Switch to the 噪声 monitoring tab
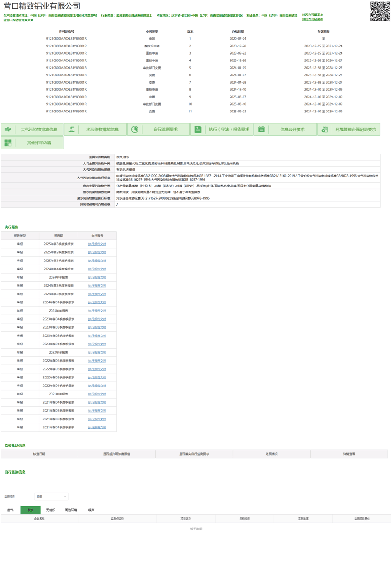This screenshot has width=392, height=563. (x=91, y=510)
